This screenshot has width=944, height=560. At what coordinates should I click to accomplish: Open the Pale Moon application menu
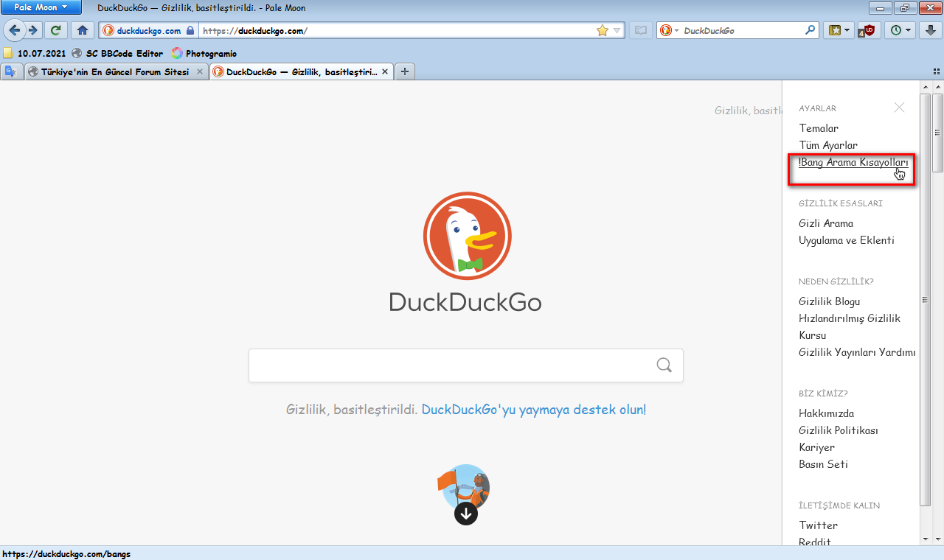pos(41,7)
